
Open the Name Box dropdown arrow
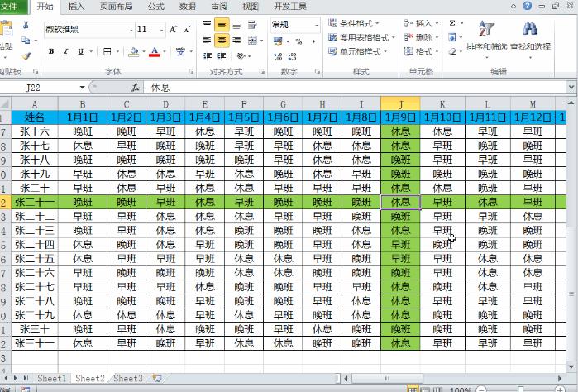[82, 88]
